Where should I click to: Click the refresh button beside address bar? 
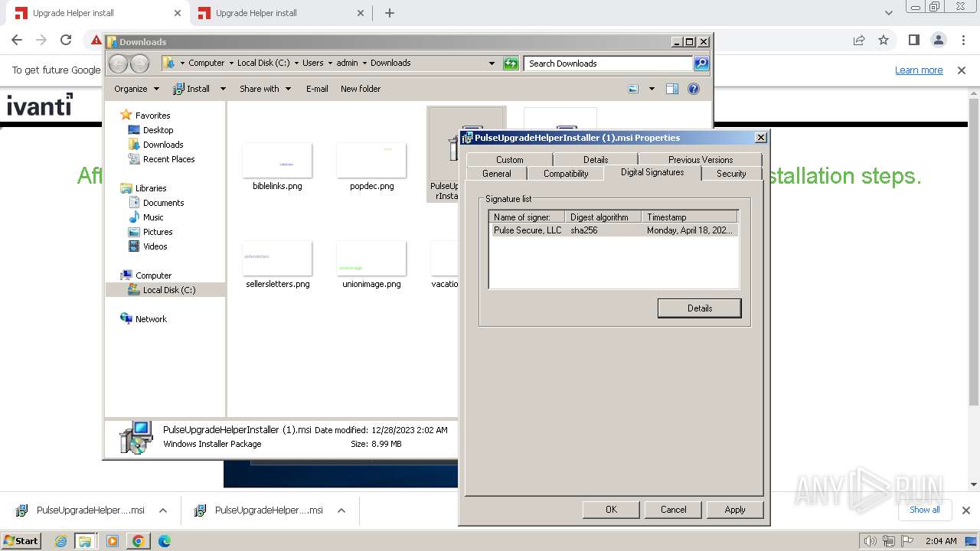click(511, 64)
